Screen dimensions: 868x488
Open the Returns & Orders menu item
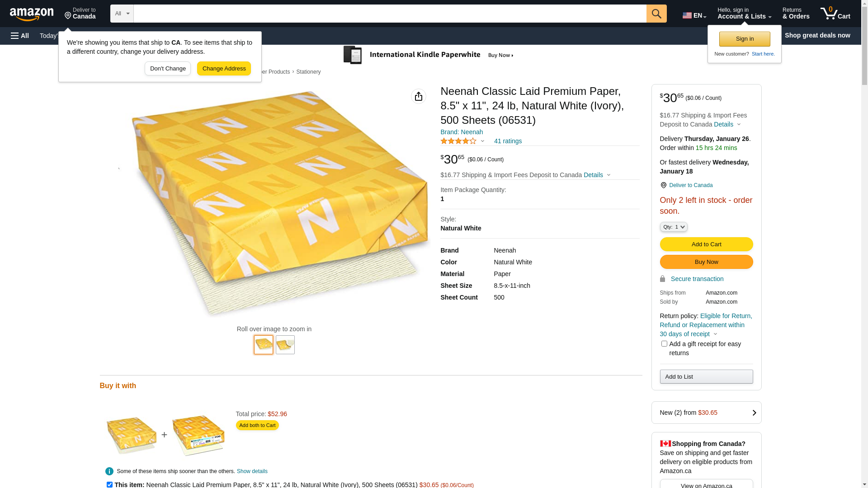pos(796,14)
